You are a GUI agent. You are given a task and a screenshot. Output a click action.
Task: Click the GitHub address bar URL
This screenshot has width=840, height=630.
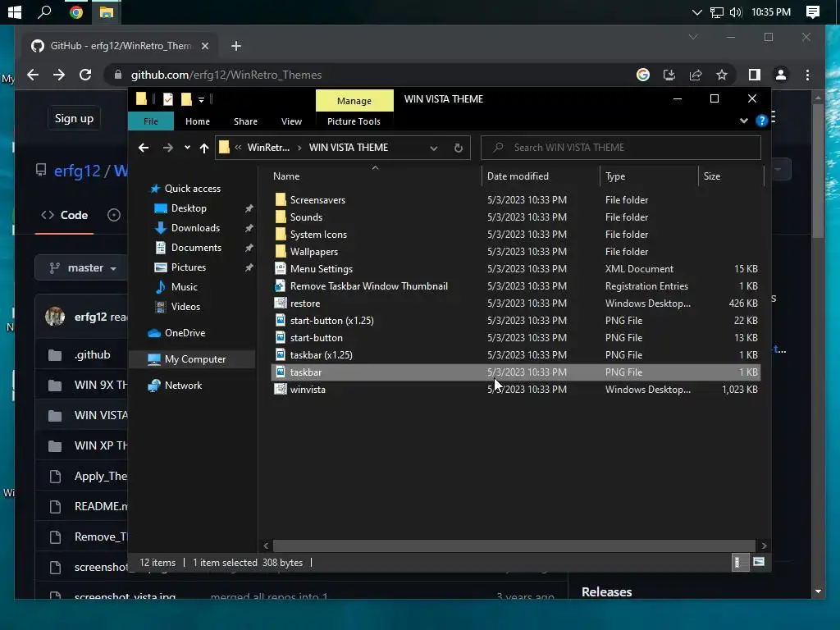[226, 75]
